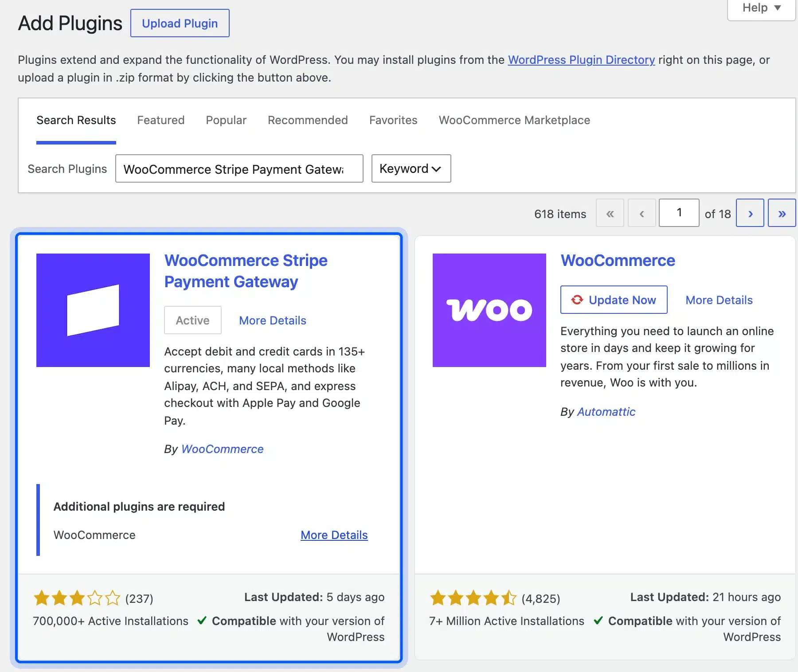Viewport: 798px width, 672px height.
Task: Focus the Search Plugins text field
Action: pyautogui.click(x=239, y=168)
